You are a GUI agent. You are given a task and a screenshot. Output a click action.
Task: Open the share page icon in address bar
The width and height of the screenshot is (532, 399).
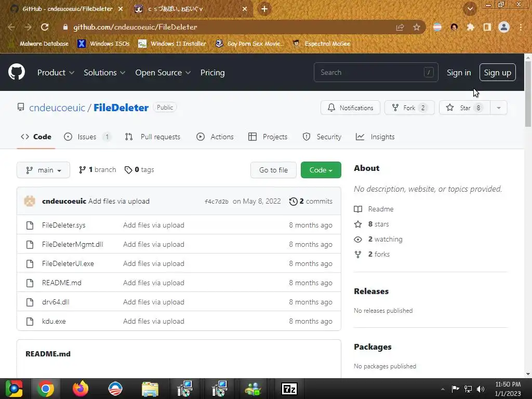pyautogui.click(x=400, y=27)
